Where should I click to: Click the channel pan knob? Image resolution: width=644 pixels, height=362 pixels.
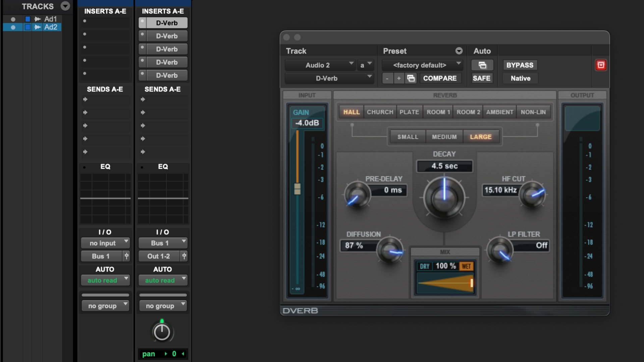pyautogui.click(x=162, y=332)
